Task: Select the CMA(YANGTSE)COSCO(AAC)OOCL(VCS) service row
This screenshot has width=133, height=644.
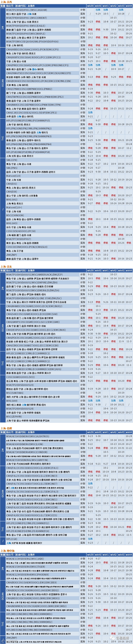Action: click(42, 73)
